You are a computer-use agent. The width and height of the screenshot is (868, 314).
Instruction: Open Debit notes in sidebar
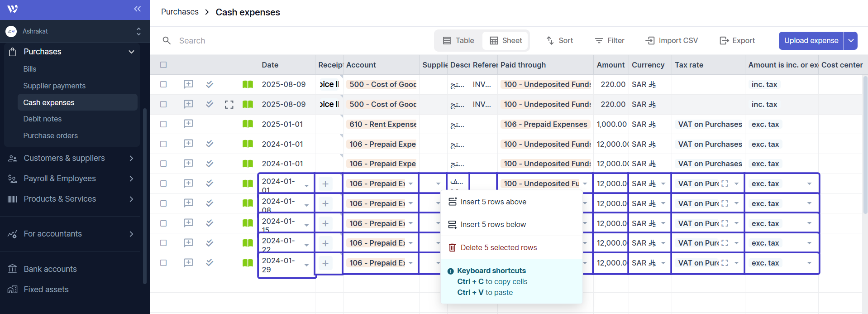43,119
